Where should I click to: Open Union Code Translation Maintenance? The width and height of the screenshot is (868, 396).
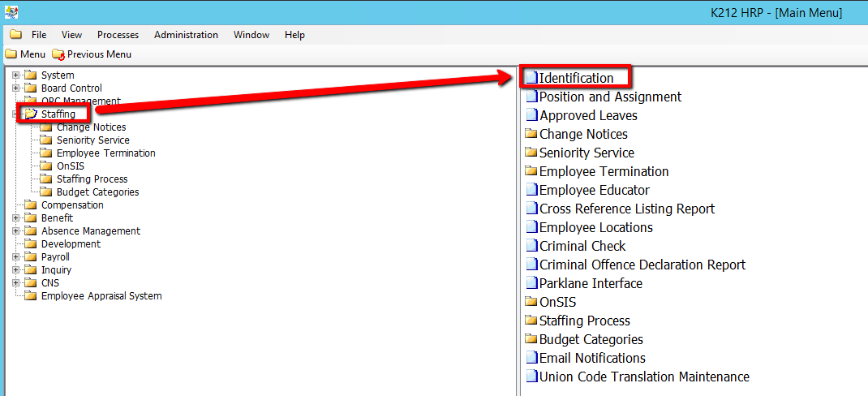[x=644, y=377]
